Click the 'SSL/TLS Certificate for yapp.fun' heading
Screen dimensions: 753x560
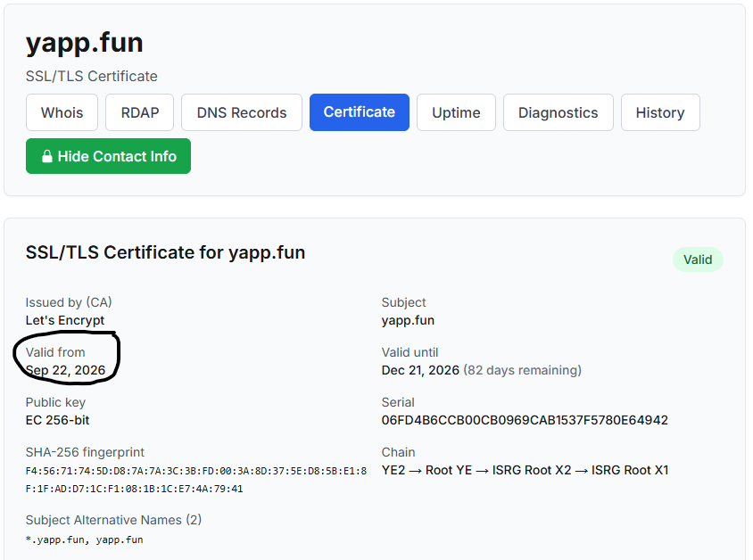(x=165, y=252)
